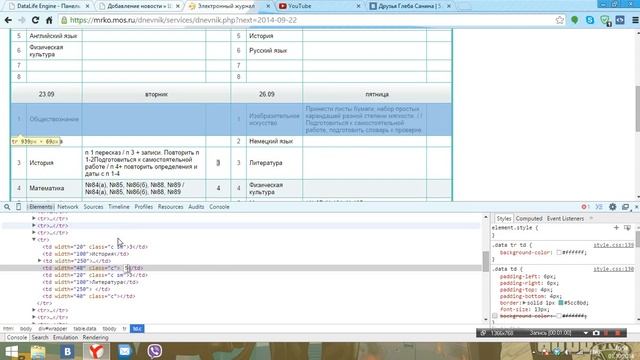Add new style rule with plus icon
This screenshot has width=640, height=360.
(616, 227)
